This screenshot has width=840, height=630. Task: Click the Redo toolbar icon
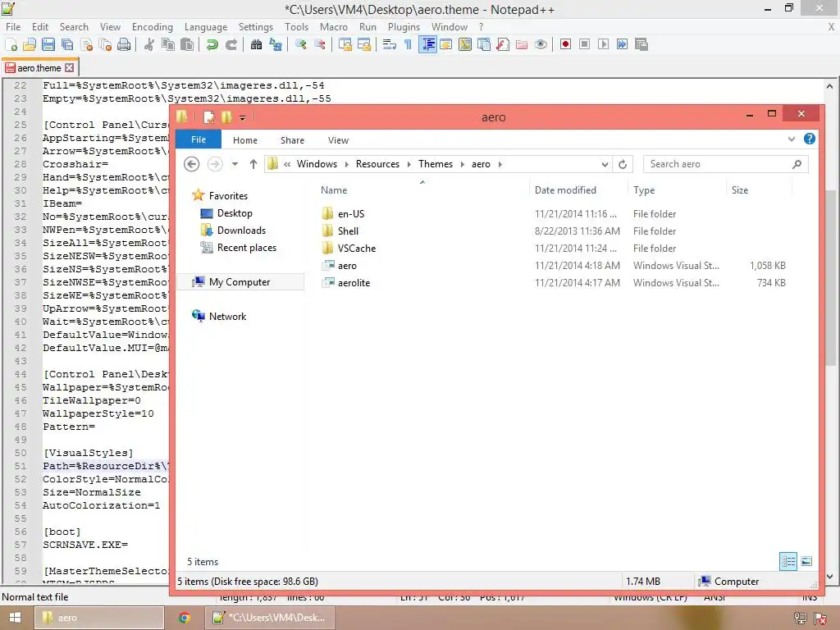(x=231, y=44)
